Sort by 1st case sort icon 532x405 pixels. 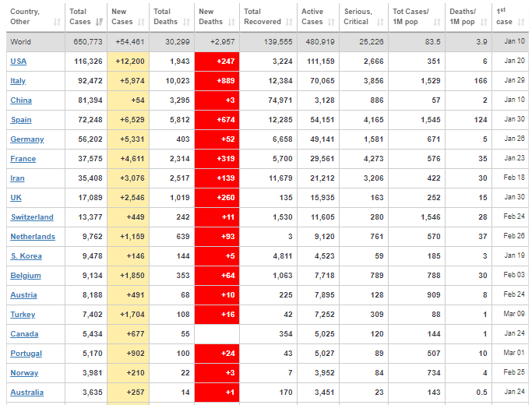(521, 23)
